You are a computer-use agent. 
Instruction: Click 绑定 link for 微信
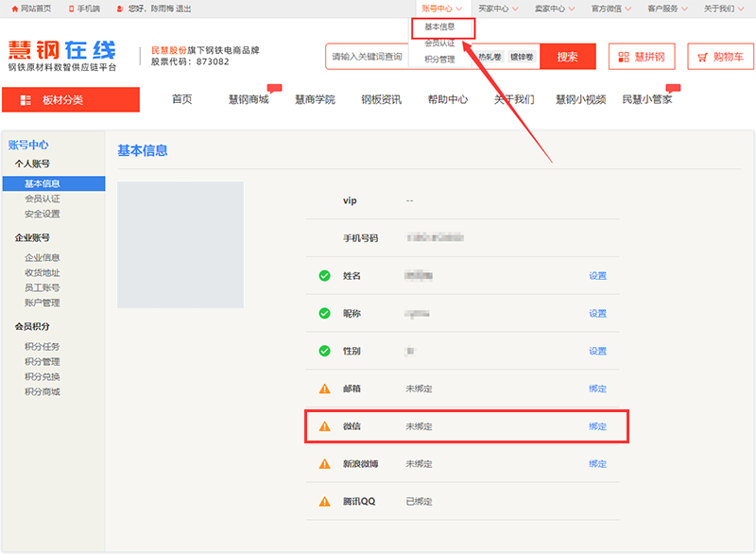tap(597, 426)
